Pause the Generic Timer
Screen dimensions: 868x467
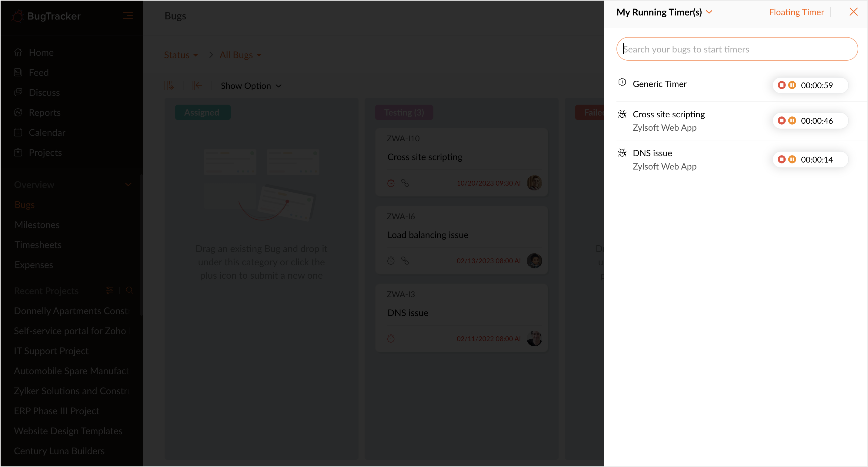pyautogui.click(x=792, y=85)
